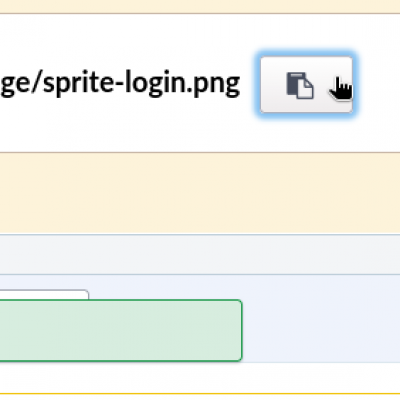Screen dimensions: 400x400
Task: Click the rounded corner of white input field
Action: [86, 293]
